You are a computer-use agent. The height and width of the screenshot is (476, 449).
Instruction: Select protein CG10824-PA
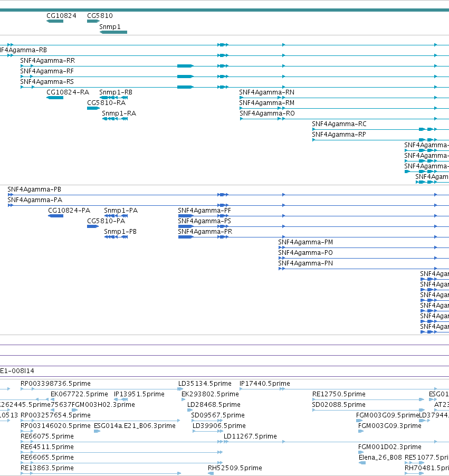point(69,211)
